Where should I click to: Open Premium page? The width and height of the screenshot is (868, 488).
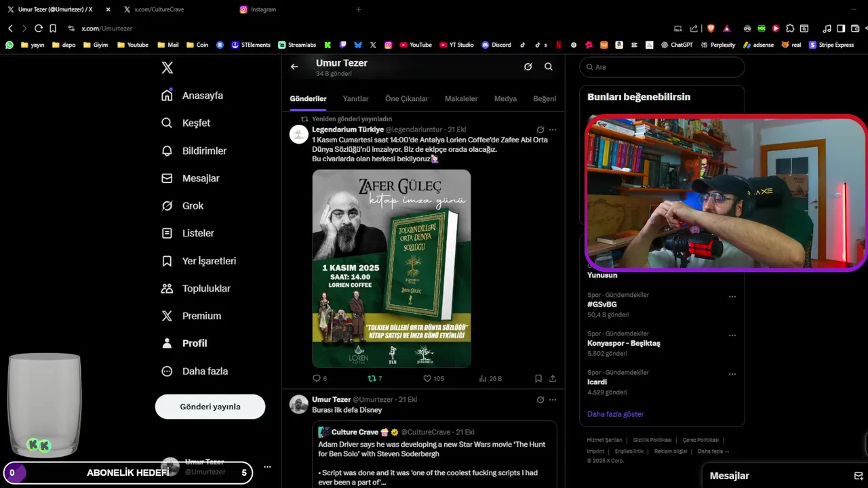coord(191,316)
